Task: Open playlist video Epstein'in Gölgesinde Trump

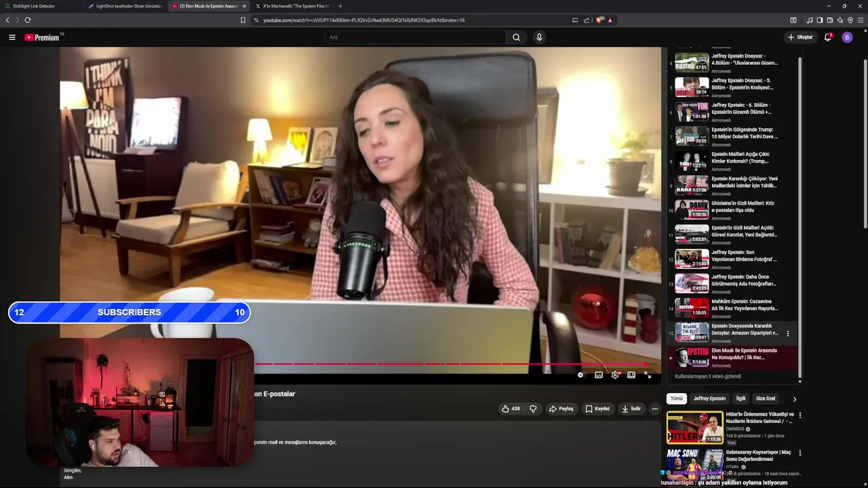Action: tap(731, 136)
